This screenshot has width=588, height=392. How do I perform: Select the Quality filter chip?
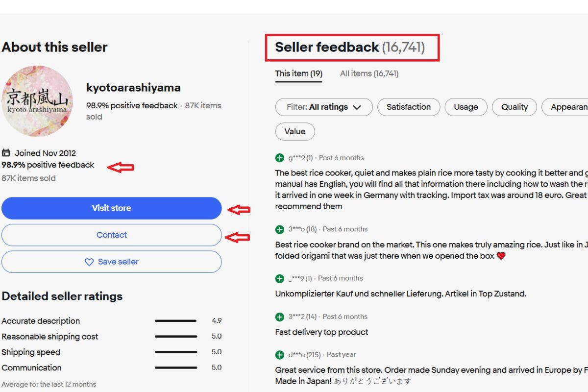pos(514,107)
